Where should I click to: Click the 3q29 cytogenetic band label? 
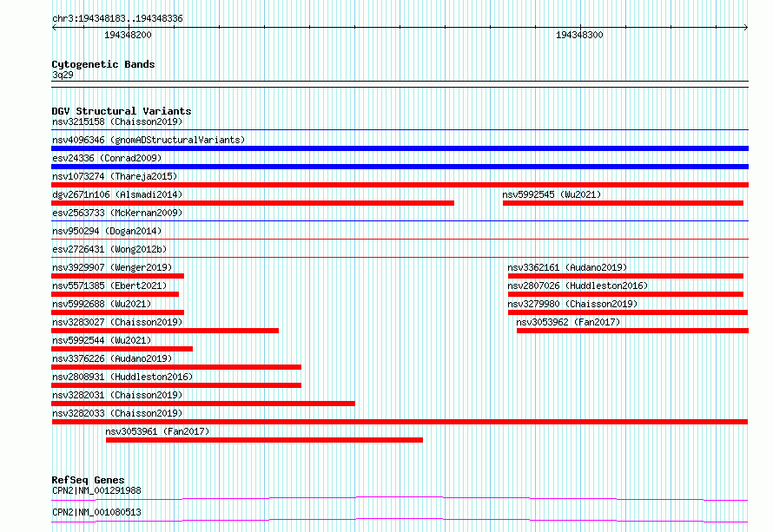click(x=63, y=75)
